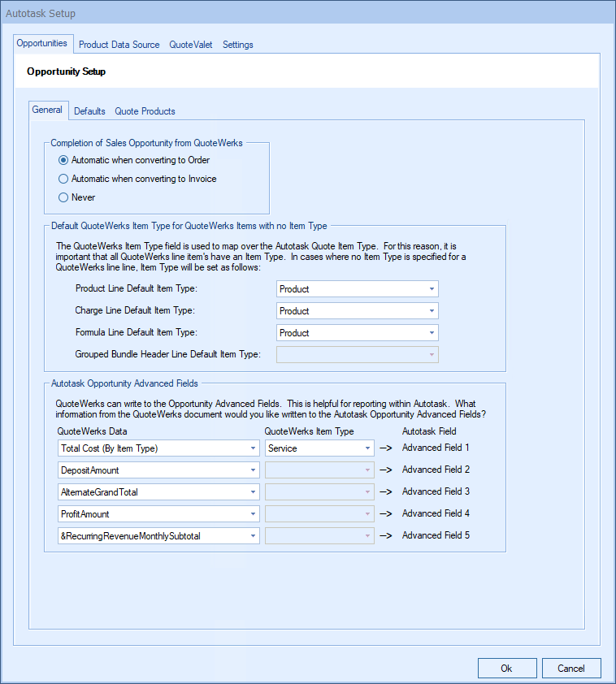Open the QuoteValet tab

tap(191, 45)
